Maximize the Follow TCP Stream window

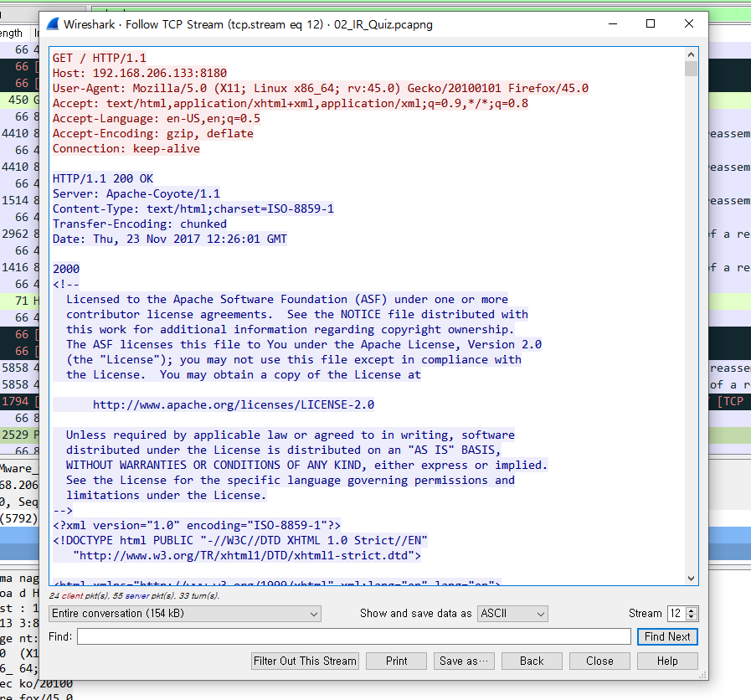(651, 23)
